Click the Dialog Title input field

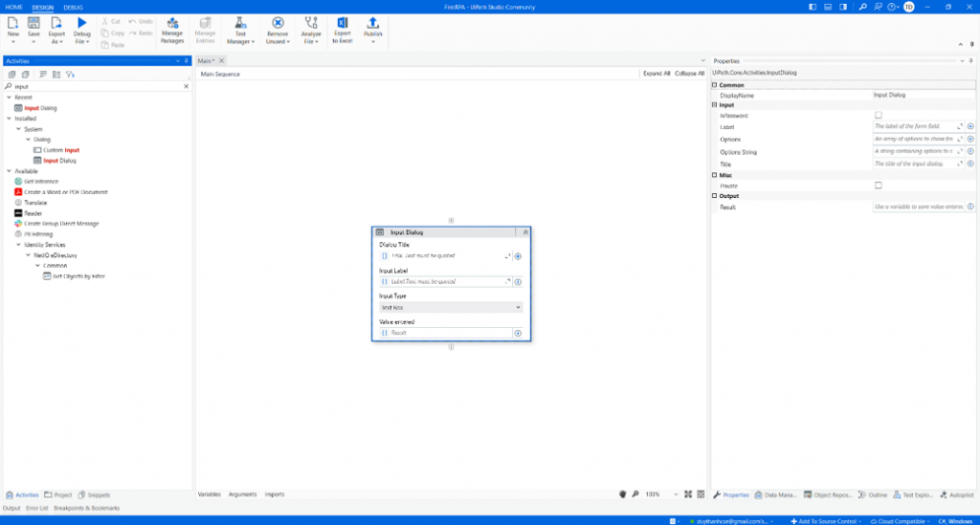click(x=446, y=256)
